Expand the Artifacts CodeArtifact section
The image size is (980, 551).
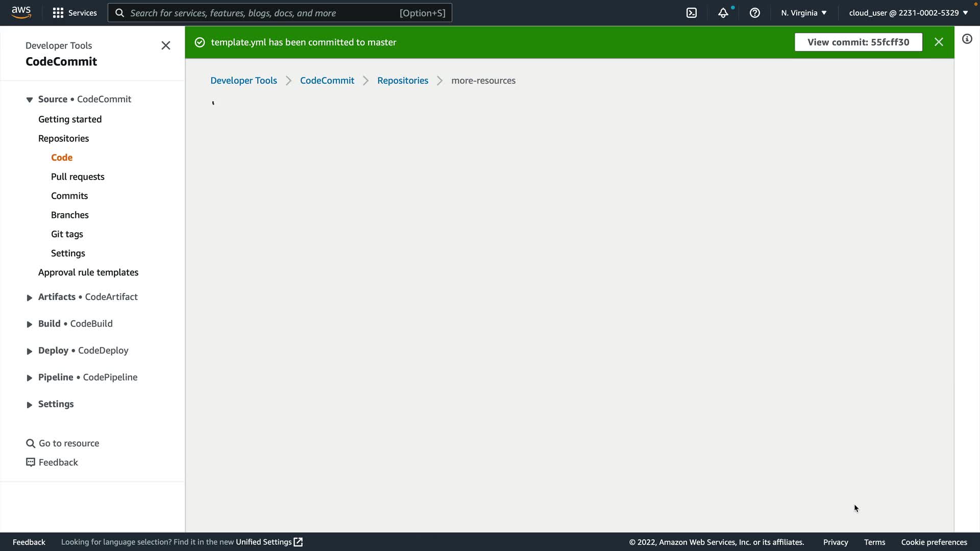30,297
